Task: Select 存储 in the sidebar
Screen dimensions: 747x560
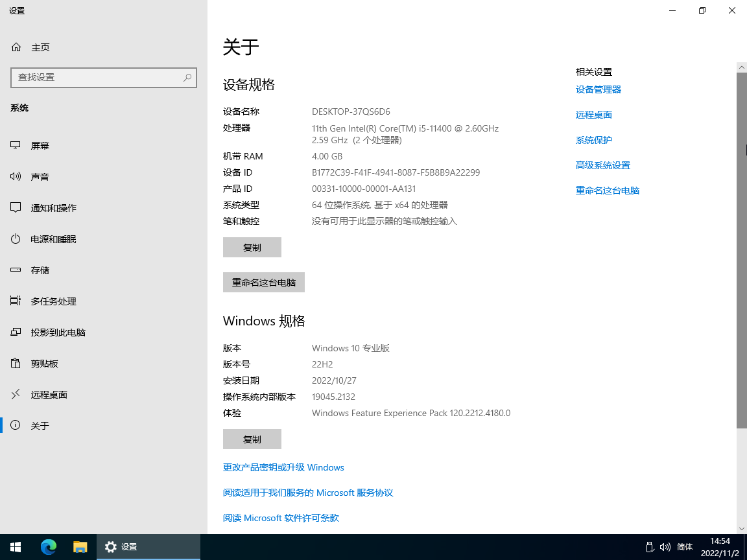Action: [103, 270]
